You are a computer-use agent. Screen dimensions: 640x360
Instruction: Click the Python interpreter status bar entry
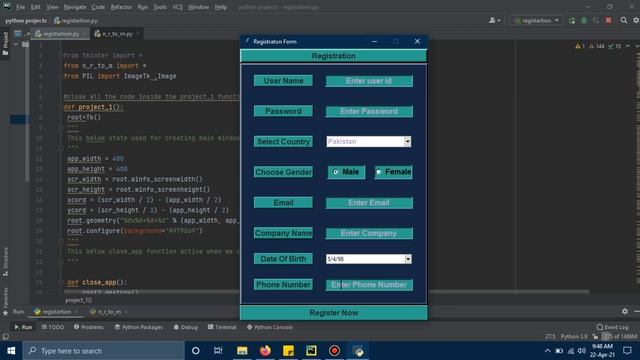click(574, 336)
